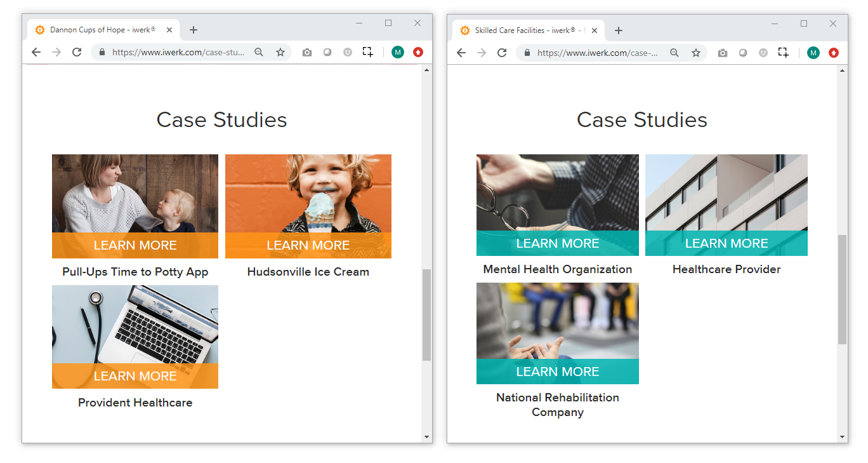Viewport: 868px width, 463px height.
Task: Go back in the Dannon Cups of Hope window
Action: (x=36, y=53)
